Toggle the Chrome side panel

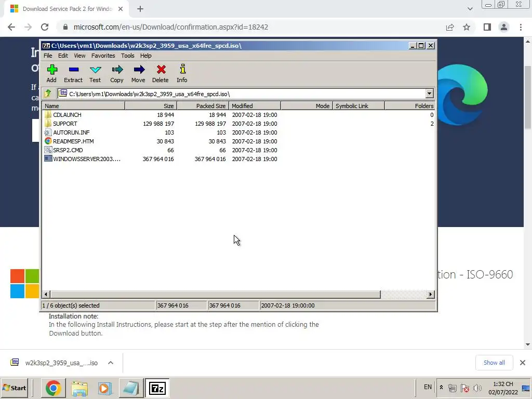coord(487,27)
